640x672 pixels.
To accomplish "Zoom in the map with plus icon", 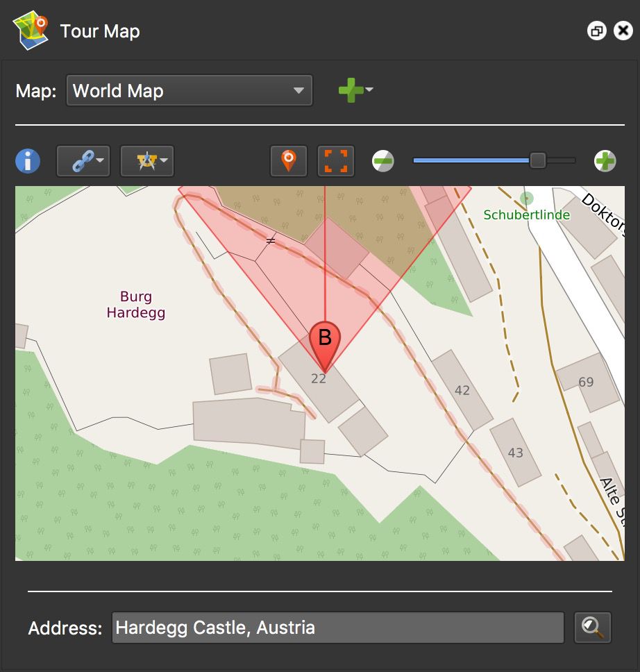I will (x=605, y=160).
